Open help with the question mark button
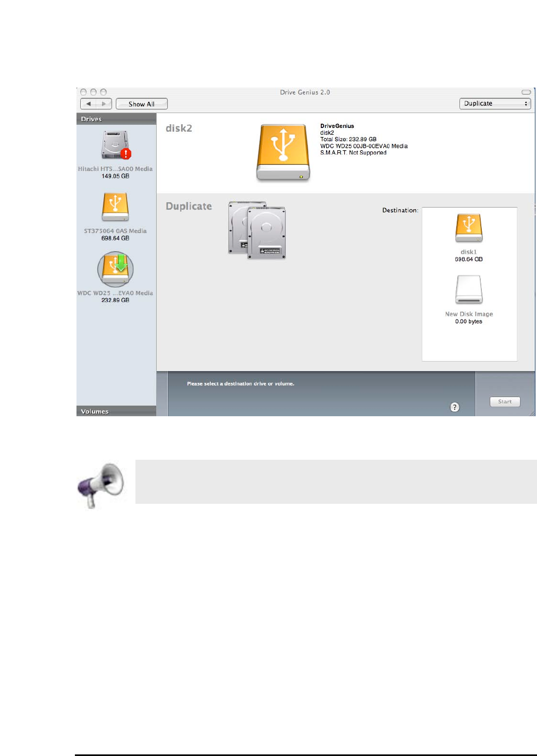Image resolution: width=537 pixels, height=756 pixels. click(x=455, y=407)
